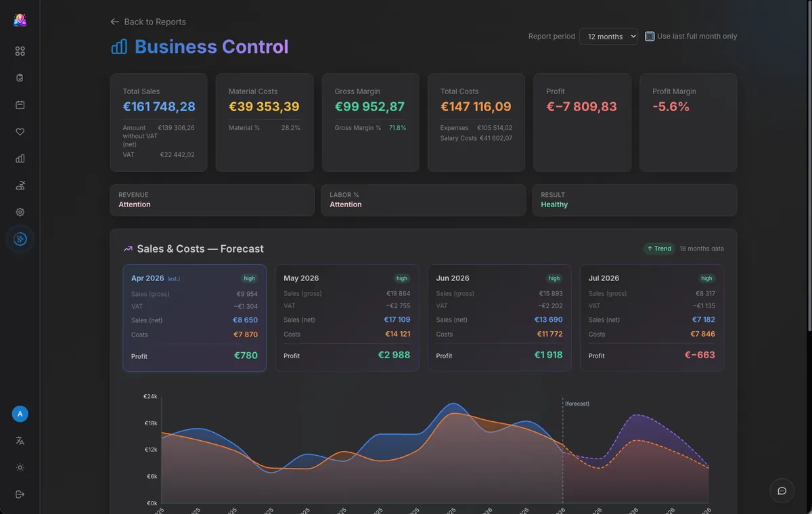Open the settings gear in the sidebar
The width and height of the screenshot is (812, 514).
[x=20, y=211]
